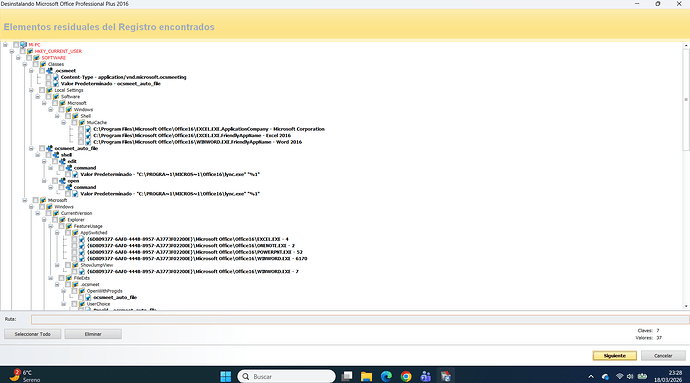Screen dimensions: 690x383
Task: Check the CurrentVersion checkbox
Action: pyautogui.click(x=49, y=213)
